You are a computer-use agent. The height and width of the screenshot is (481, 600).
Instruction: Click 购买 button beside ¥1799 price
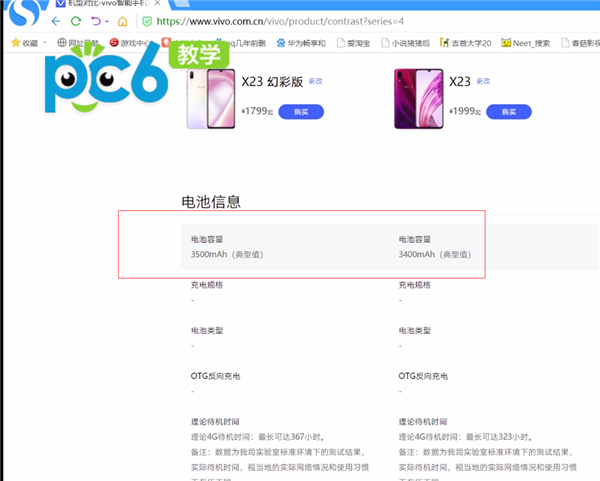point(301,112)
